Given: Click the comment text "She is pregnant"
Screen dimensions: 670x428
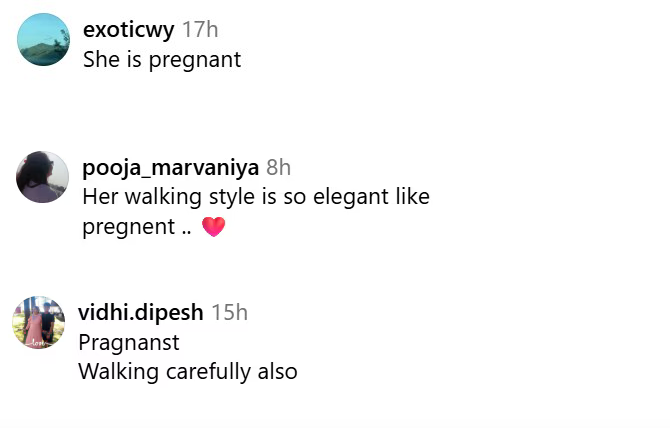Looking at the screenshot, I should pos(162,60).
